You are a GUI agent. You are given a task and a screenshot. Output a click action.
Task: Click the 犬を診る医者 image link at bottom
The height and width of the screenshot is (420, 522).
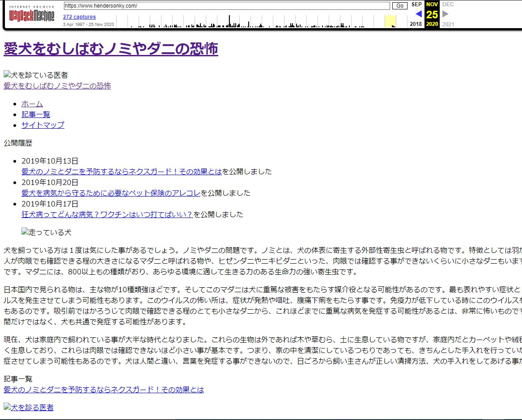click(x=29, y=407)
